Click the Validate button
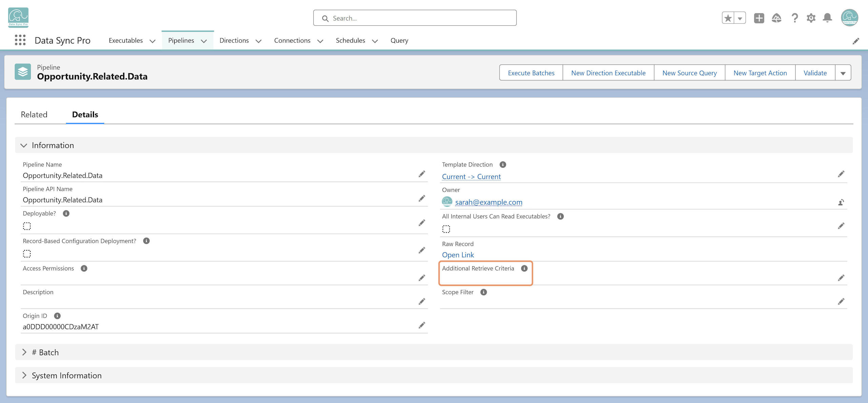This screenshot has width=868, height=403. 815,73
